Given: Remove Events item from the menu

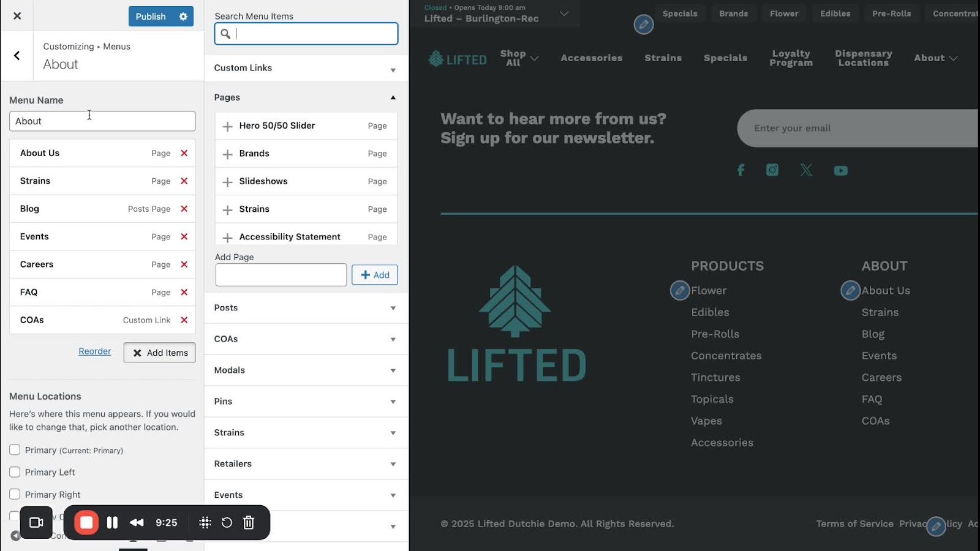Looking at the screenshot, I should tap(184, 237).
